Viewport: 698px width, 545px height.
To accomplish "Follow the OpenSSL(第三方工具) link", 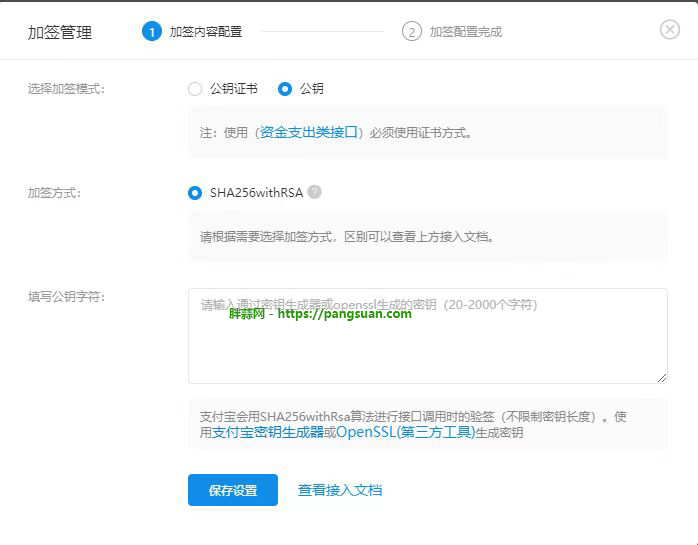I will [x=405, y=433].
